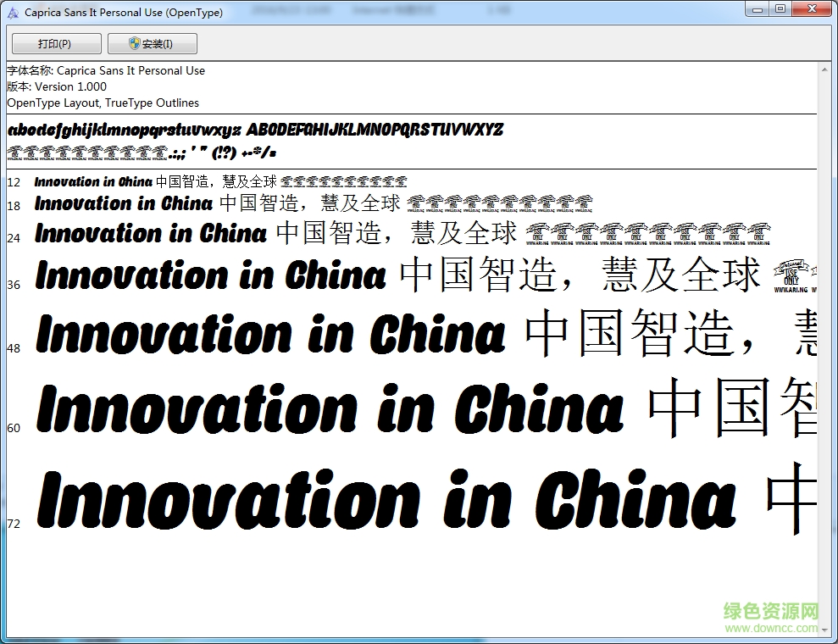Close the Caprica Sans font window
The width and height of the screenshot is (838, 644).
tap(812, 8)
